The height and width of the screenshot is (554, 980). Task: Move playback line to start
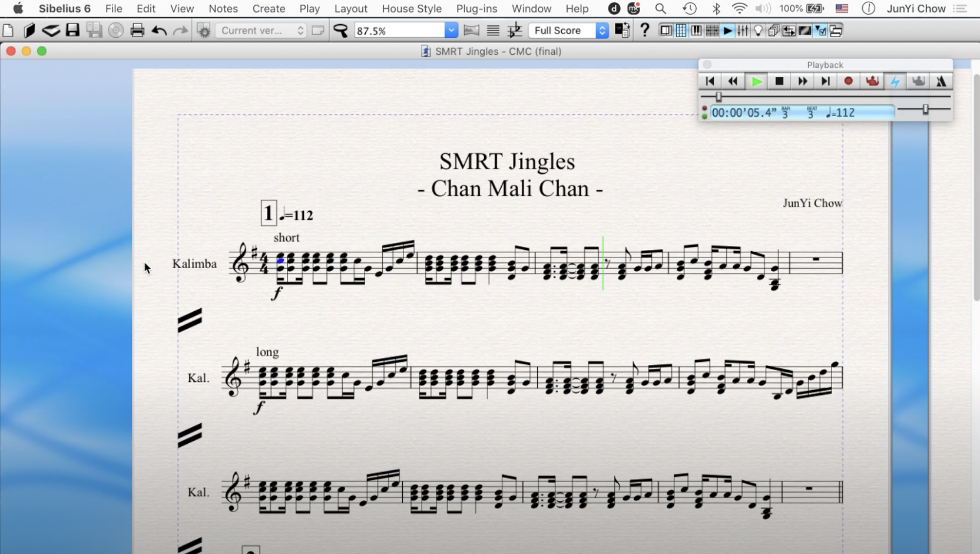(x=710, y=81)
